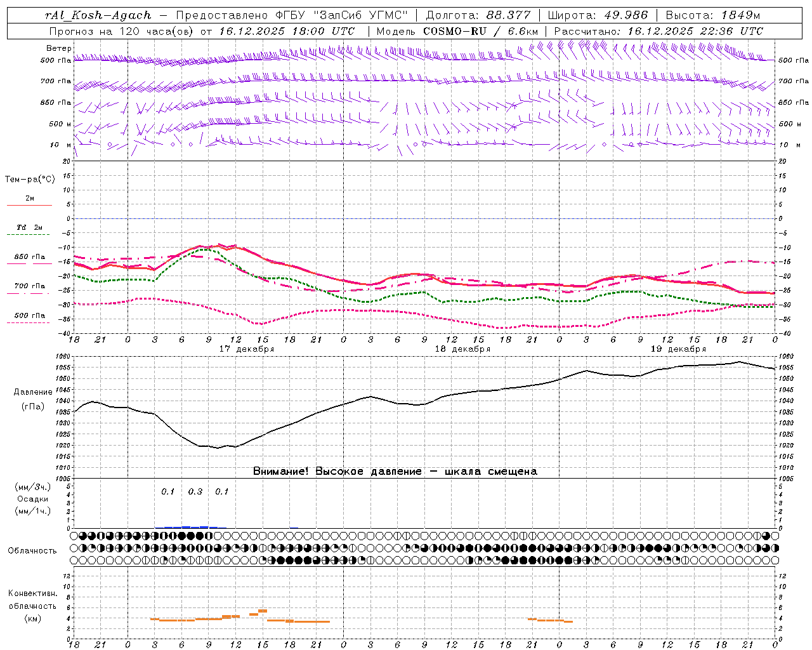The width and height of the screenshot is (812, 650).
Task: Click the Конвективн. облачность chart label
Action: 32,600
